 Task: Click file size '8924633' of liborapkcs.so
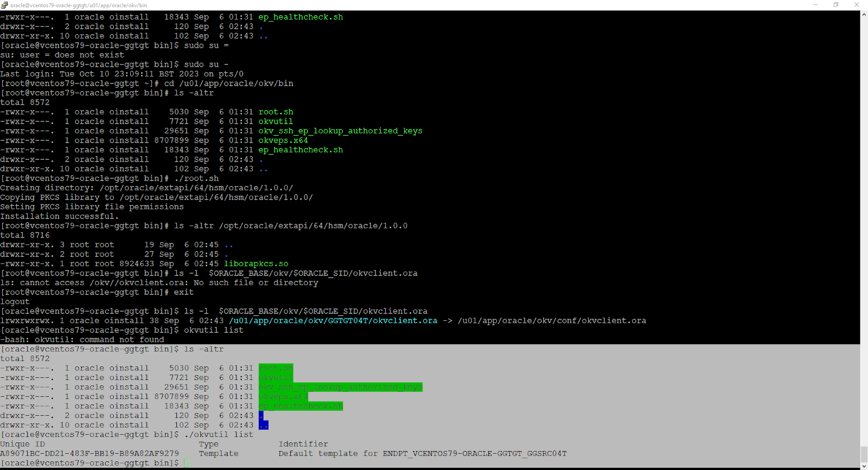[x=137, y=263]
